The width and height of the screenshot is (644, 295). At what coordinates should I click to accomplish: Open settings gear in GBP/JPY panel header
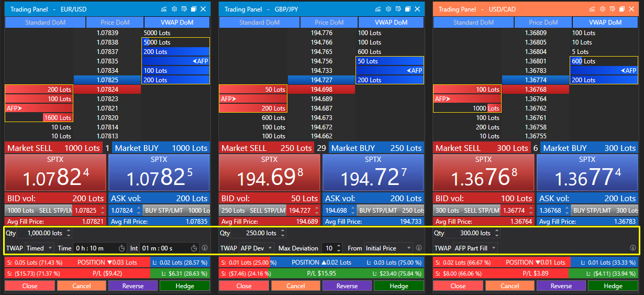click(x=388, y=9)
